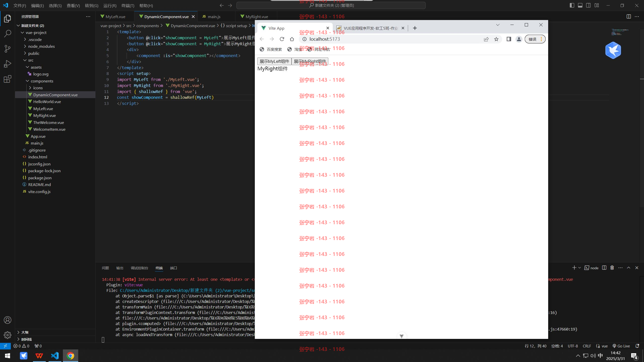Toggle the Chinese IME indicator in tray

click(600, 355)
